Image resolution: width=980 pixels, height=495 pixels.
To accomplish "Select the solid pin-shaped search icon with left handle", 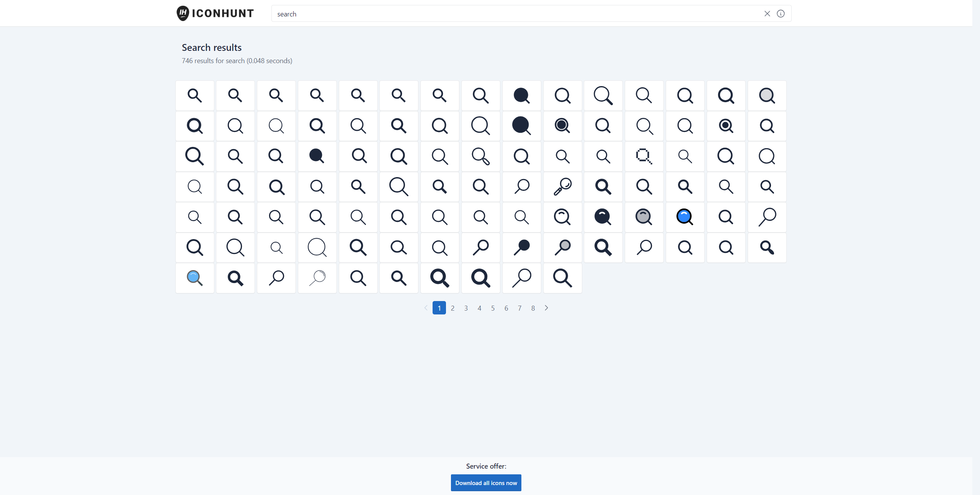I will click(x=521, y=247).
